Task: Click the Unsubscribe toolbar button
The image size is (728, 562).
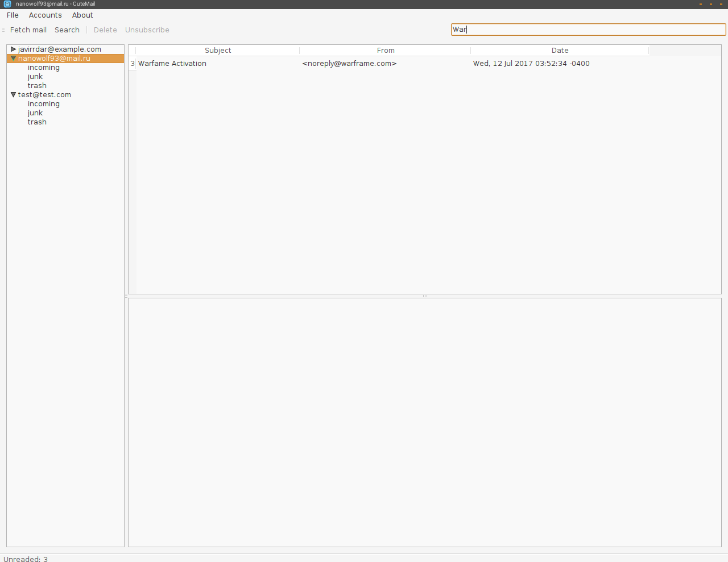Action: coord(147,30)
